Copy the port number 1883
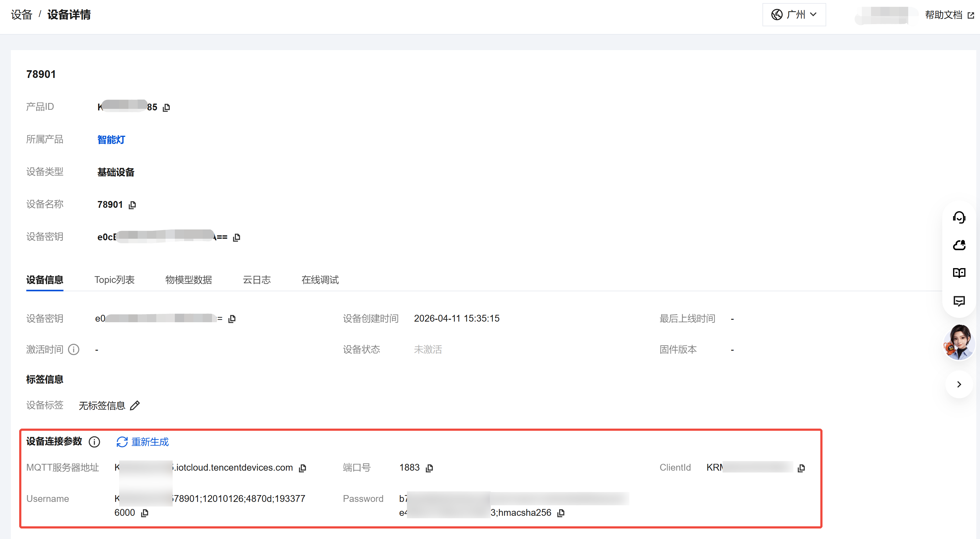This screenshot has width=980, height=539. [x=429, y=468]
